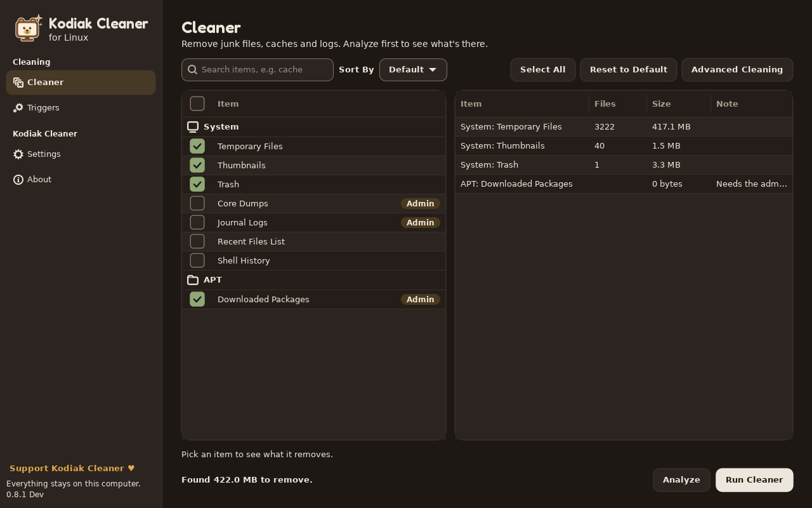Click the truncated 'Needs the adm…' note
The image size is (812, 508).
point(752,184)
